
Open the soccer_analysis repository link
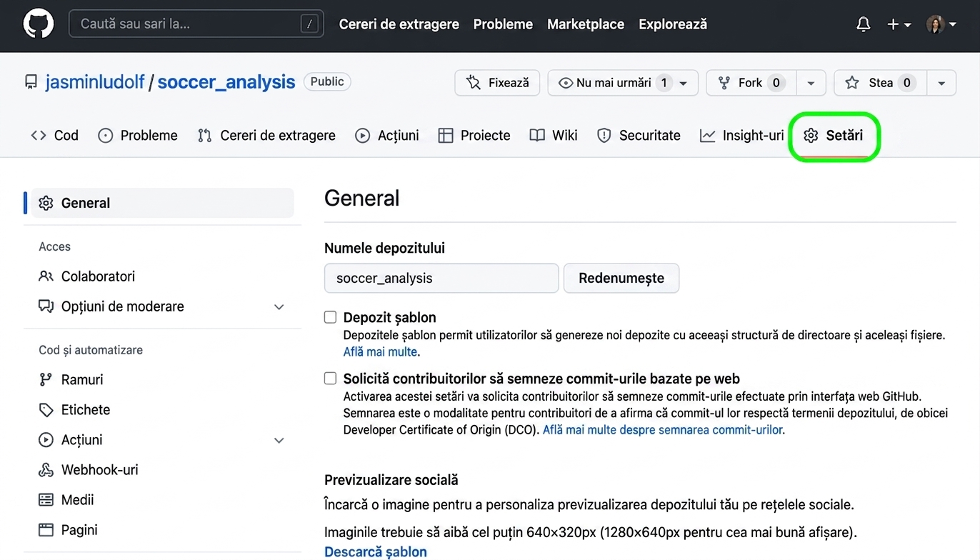(226, 82)
